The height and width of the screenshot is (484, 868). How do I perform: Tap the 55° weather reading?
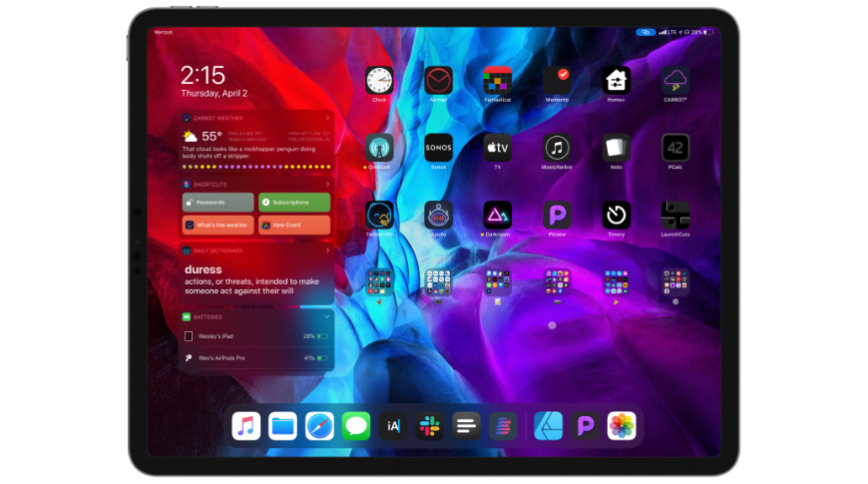(x=212, y=137)
